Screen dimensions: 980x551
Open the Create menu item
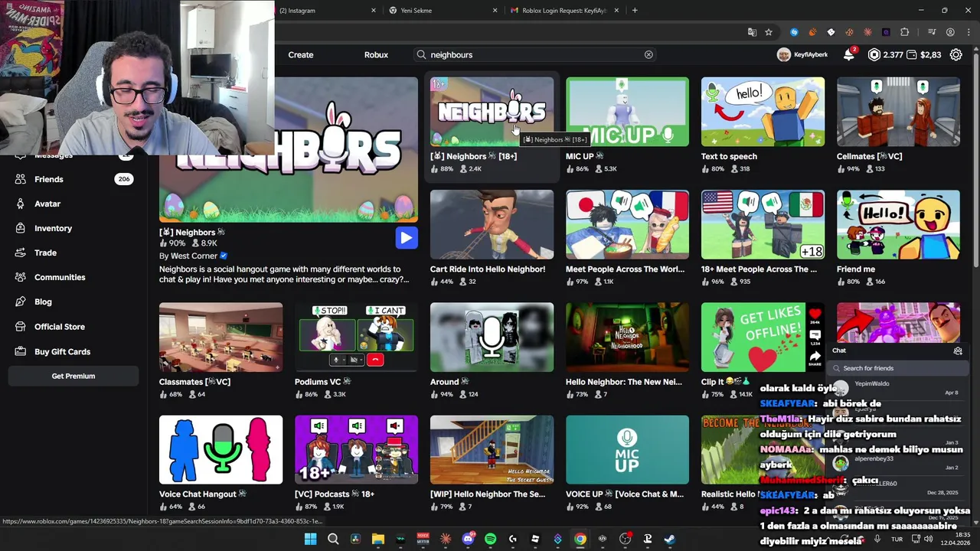tap(301, 54)
